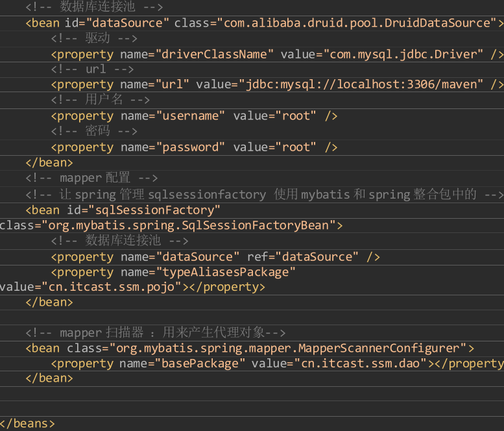Click the '用户名' comment line
The width and height of the screenshot is (504, 431).
tap(101, 100)
